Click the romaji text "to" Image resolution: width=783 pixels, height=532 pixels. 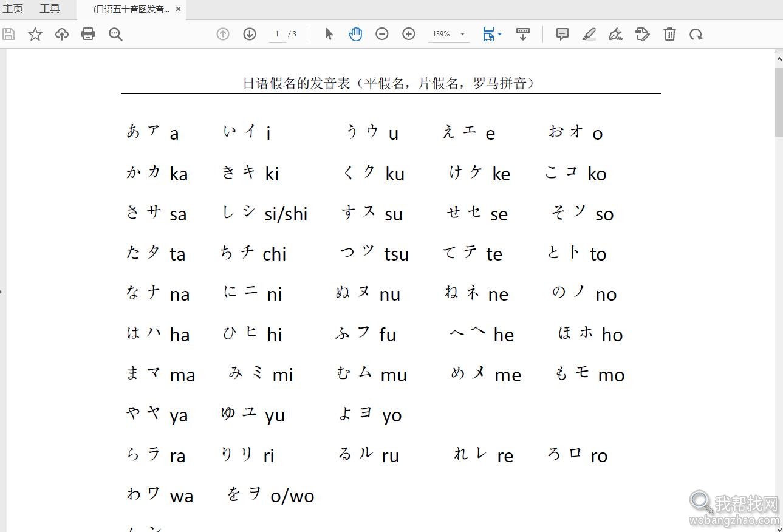tap(598, 254)
